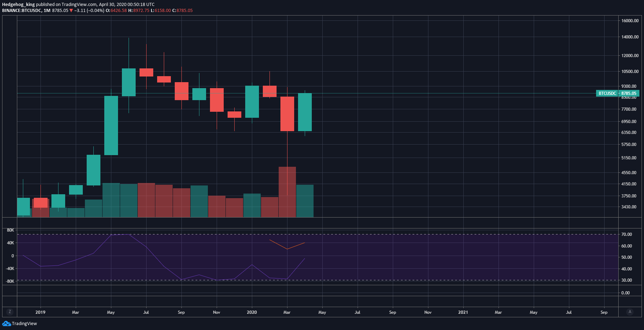Click the -40K left axis label
Viewport: 644px width, 330px height.
click(x=10, y=269)
